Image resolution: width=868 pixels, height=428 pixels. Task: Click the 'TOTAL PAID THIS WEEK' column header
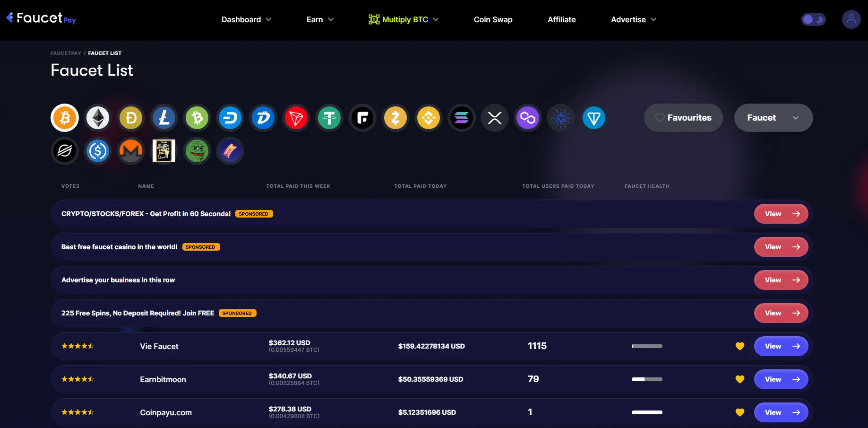point(298,186)
